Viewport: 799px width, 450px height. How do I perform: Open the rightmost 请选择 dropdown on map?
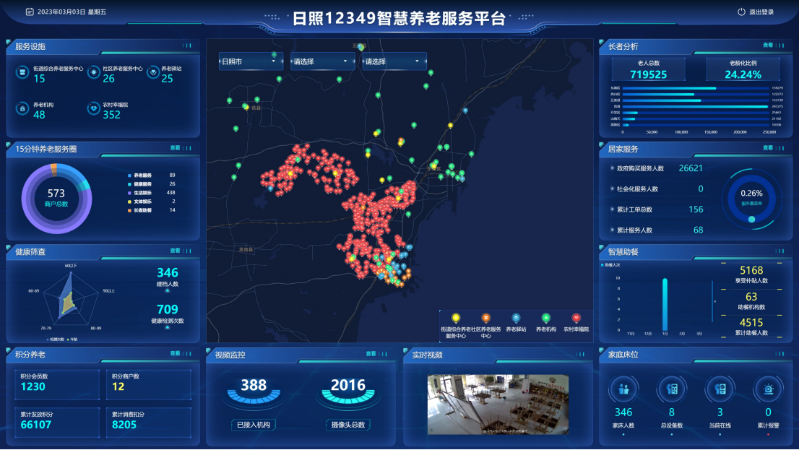[x=391, y=62]
